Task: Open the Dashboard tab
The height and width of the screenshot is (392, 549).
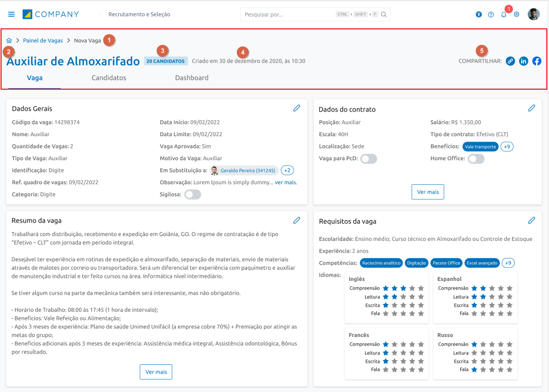Action: pyautogui.click(x=192, y=78)
